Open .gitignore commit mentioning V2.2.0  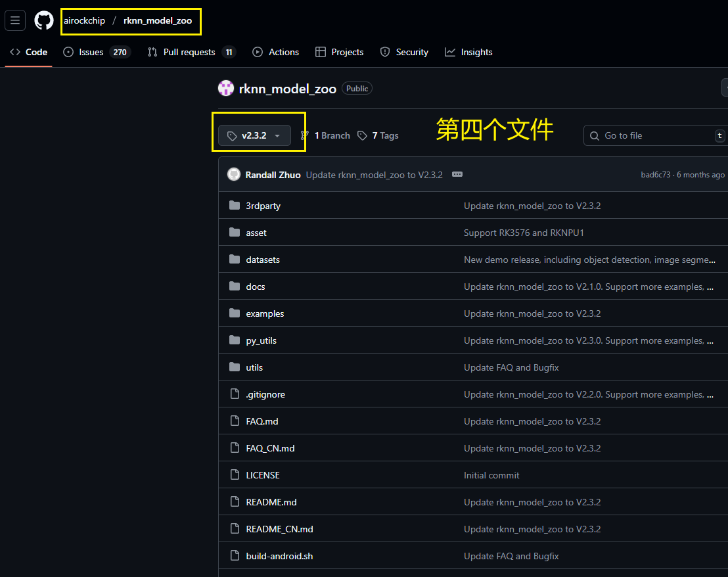pos(588,394)
